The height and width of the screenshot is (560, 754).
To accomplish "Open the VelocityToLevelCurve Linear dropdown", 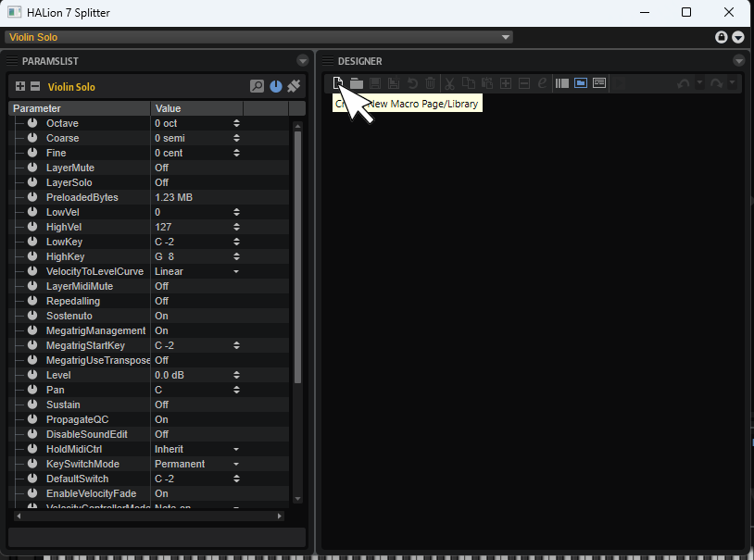I will pos(236,271).
